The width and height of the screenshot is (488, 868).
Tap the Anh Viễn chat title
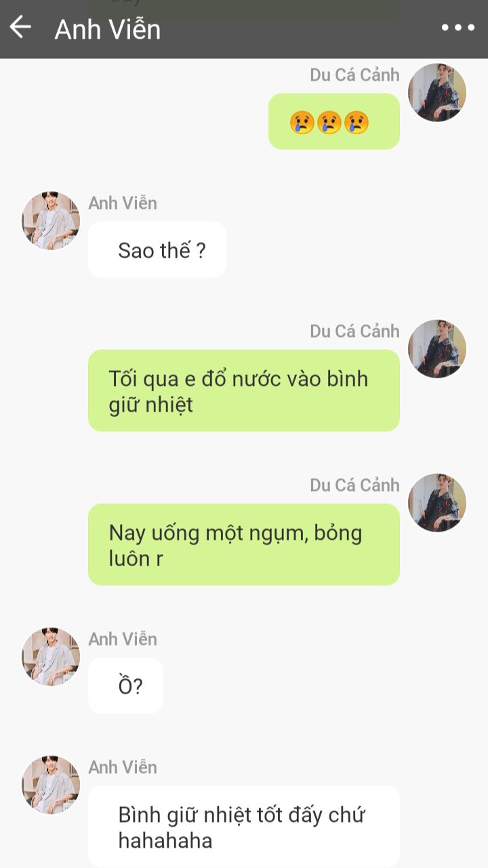point(108,29)
